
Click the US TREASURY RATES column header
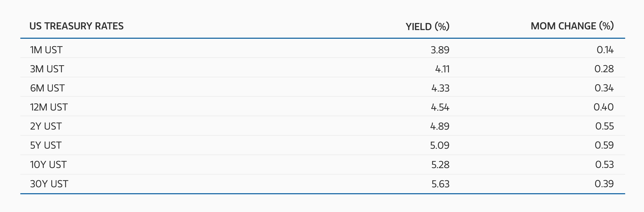76,26
